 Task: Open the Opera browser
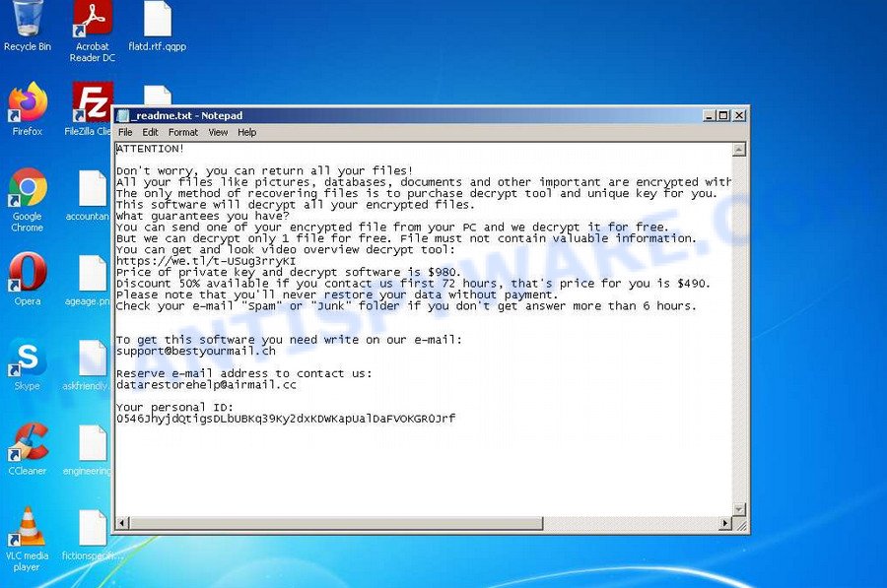(x=27, y=272)
